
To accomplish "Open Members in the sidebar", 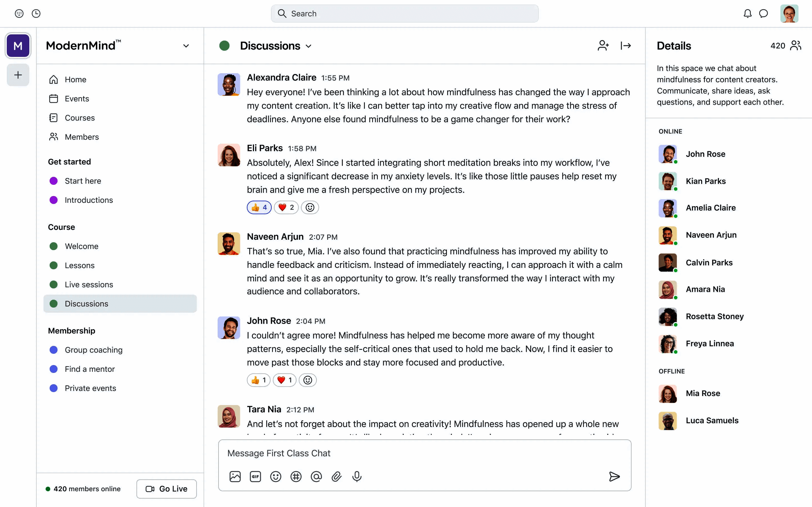I will [81, 137].
